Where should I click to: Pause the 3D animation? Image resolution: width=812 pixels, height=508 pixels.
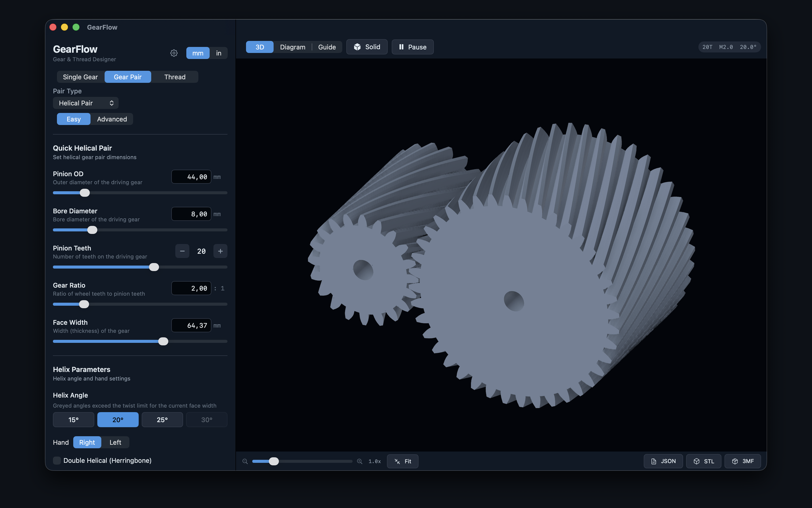point(413,47)
